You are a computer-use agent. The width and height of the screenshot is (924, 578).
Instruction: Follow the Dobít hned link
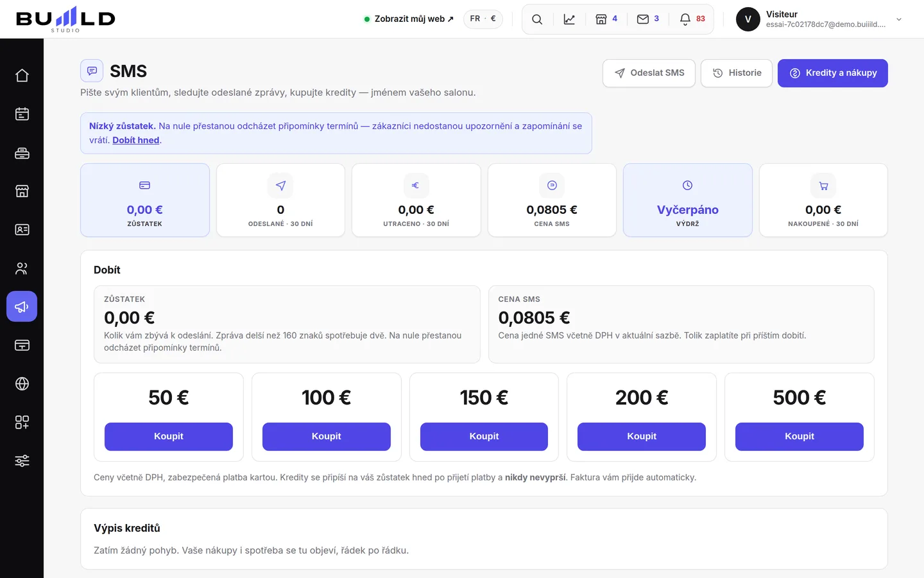pos(136,140)
